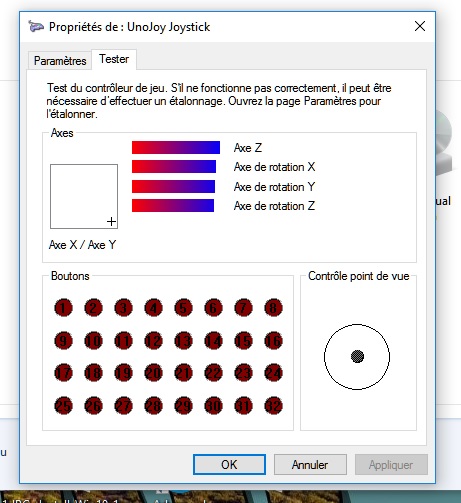Click button indicator 1
Screen dimensions: 461x503
63,307
